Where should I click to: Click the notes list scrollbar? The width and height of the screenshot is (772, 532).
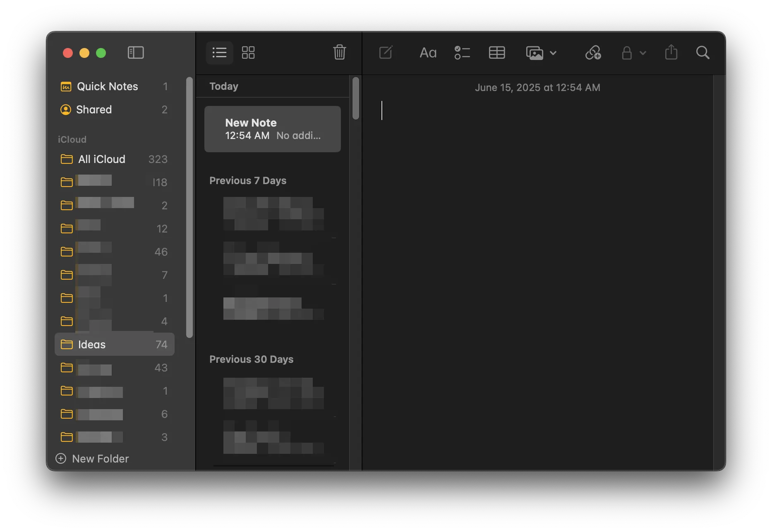(355, 98)
